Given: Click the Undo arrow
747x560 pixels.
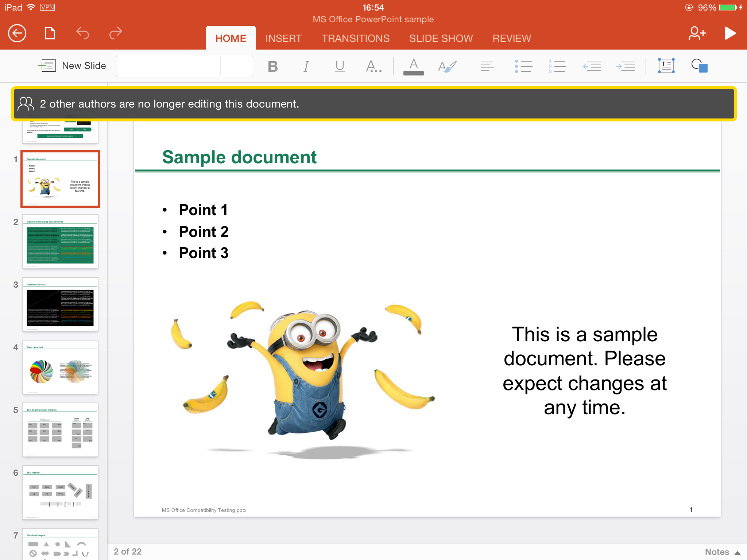Looking at the screenshot, I should tap(83, 34).
